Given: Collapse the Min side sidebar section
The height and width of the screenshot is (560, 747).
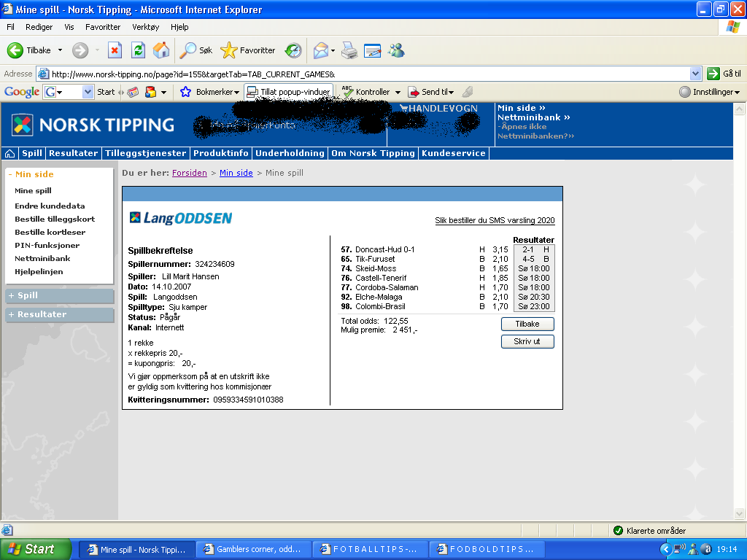Looking at the screenshot, I should tap(31, 174).
